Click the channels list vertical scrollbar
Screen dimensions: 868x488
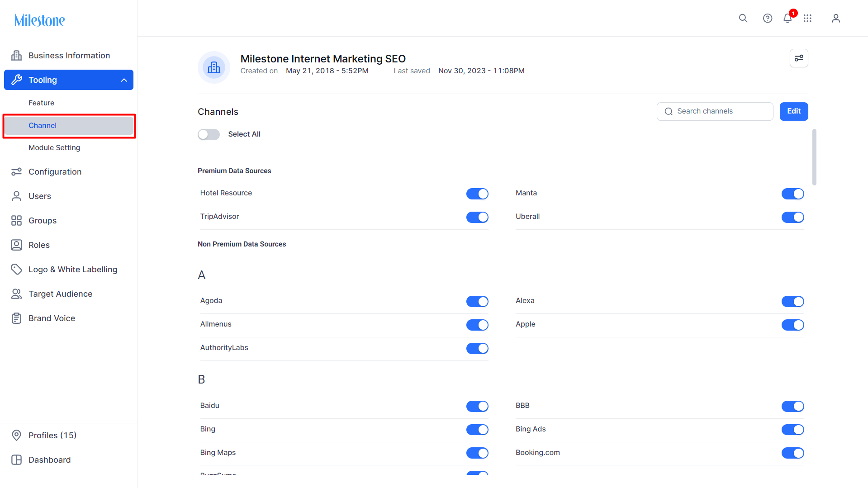[814, 157]
